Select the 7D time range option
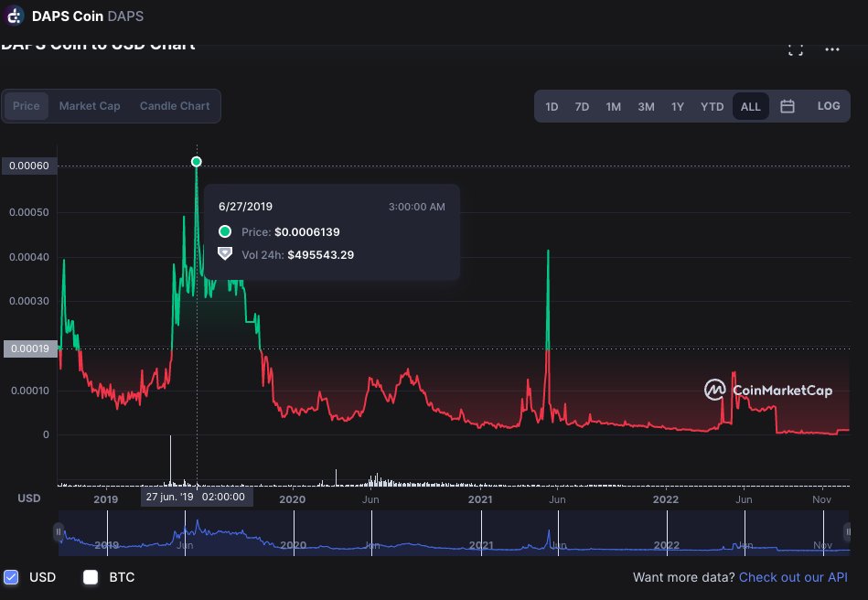868x600 pixels. (582, 106)
